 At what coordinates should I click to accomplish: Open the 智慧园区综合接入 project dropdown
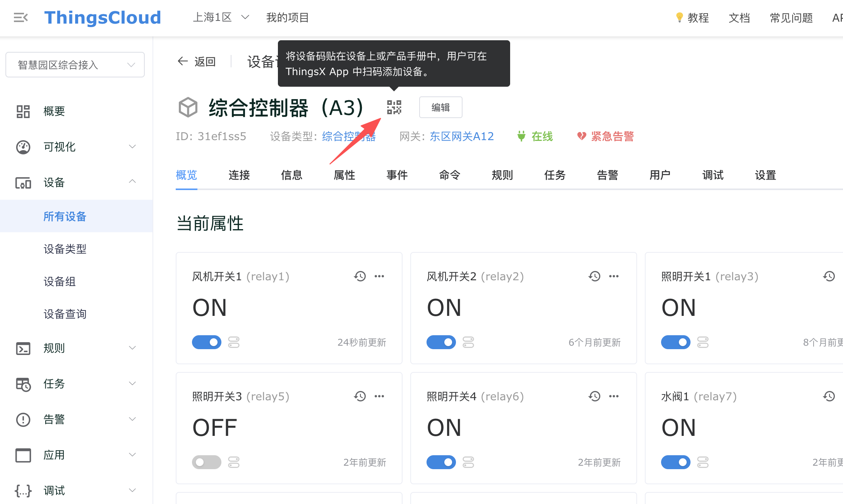(75, 65)
